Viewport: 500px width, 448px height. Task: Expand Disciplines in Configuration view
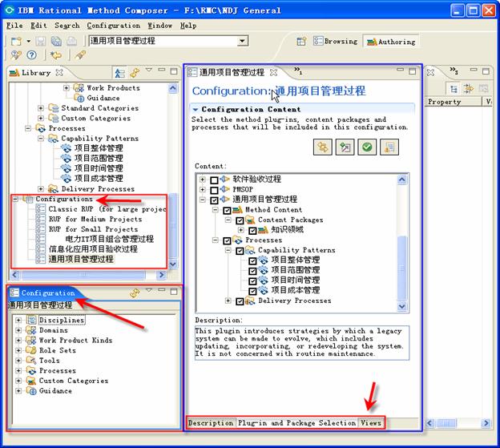[18, 320]
